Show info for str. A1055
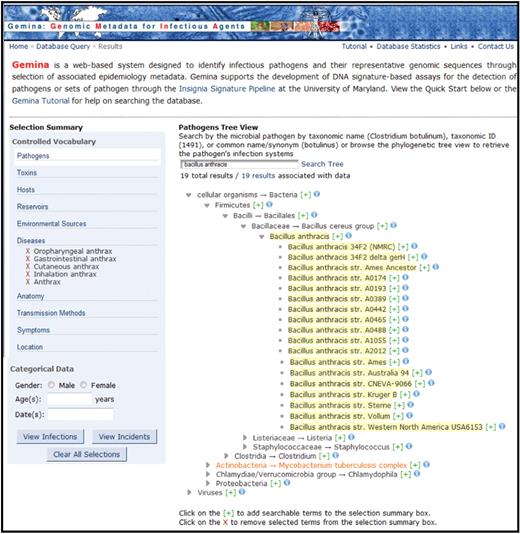 click(x=405, y=340)
